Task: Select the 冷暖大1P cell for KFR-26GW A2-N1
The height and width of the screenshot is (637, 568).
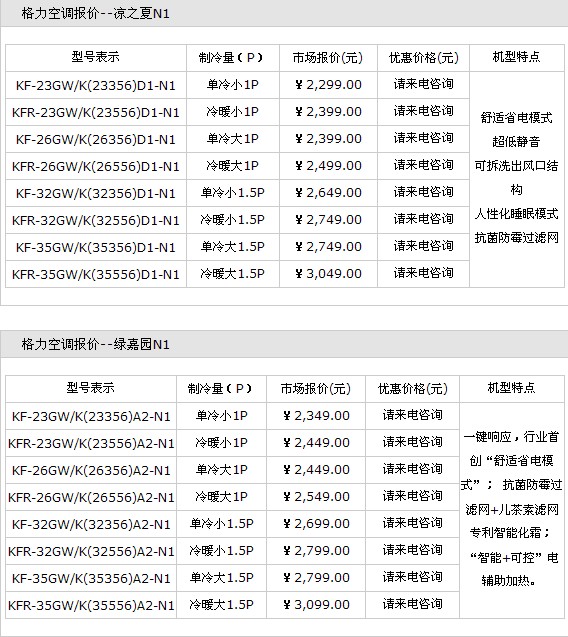Action: [x=221, y=497]
